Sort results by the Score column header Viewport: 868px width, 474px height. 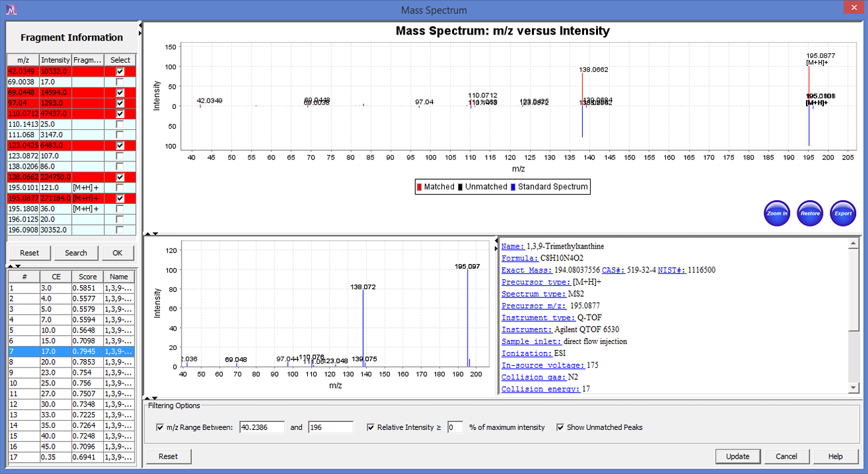click(87, 277)
